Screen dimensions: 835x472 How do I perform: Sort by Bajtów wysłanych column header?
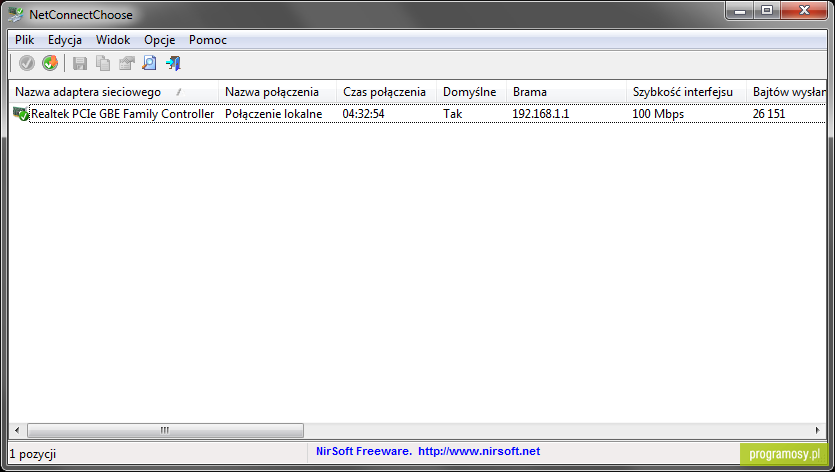pyautogui.click(x=787, y=92)
